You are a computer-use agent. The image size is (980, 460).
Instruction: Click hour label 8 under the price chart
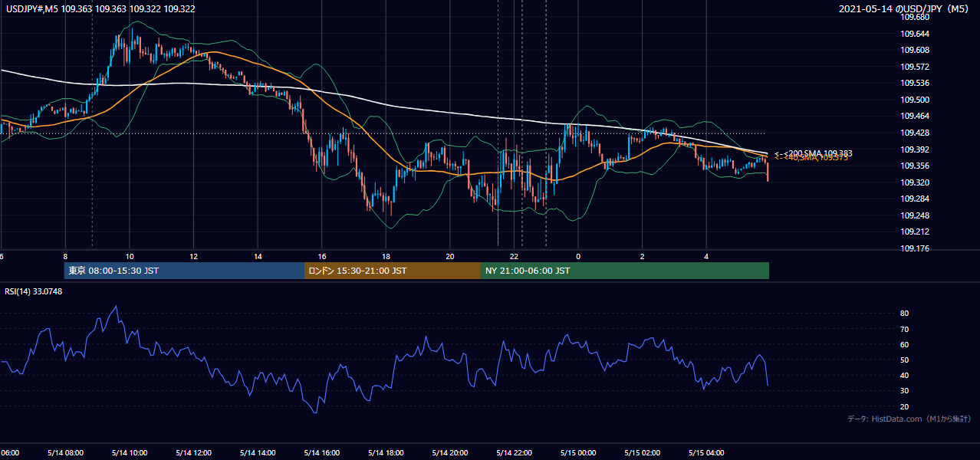coord(65,256)
